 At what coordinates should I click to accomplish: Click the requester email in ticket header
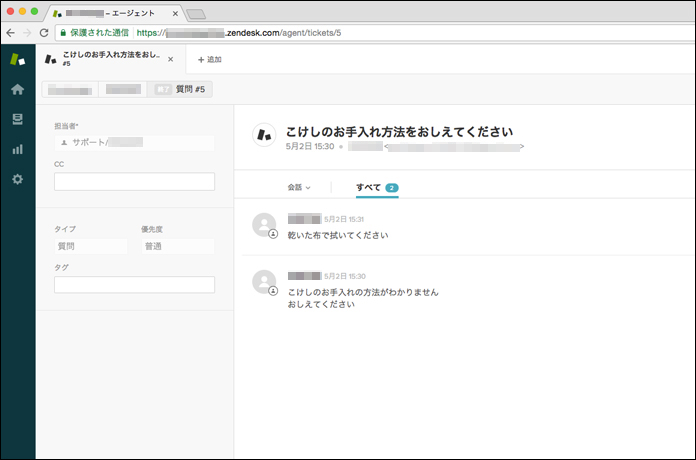coord(454,147)
